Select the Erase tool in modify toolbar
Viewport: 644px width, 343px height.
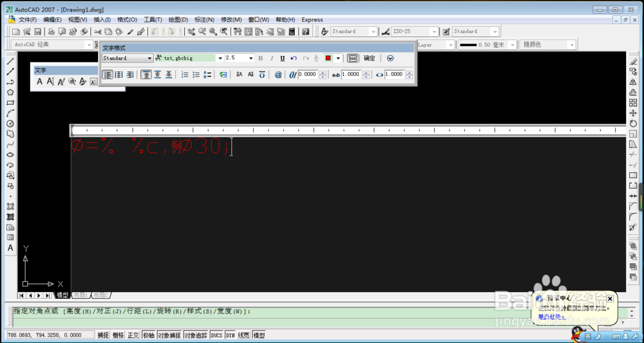(633, 61)
